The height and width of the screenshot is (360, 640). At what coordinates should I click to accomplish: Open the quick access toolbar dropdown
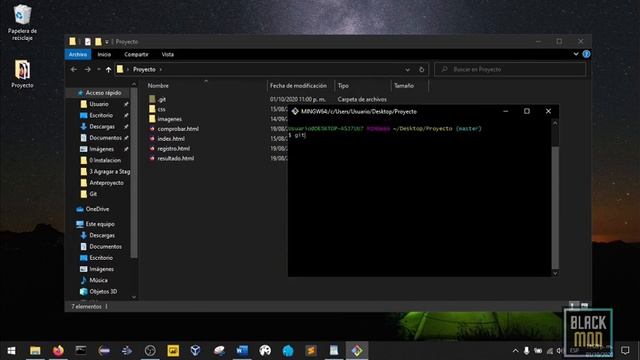pos(107,42)
